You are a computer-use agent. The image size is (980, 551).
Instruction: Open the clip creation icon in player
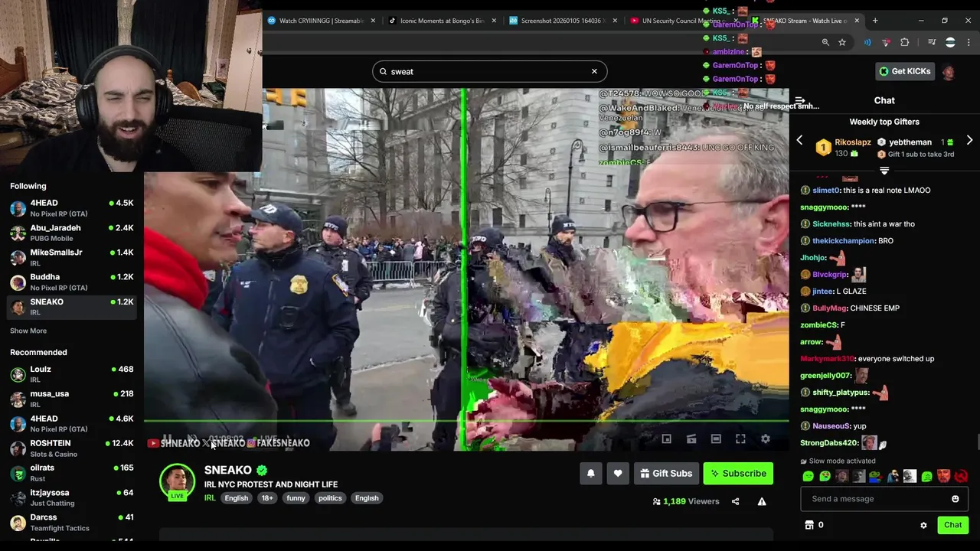pos(691,439)
